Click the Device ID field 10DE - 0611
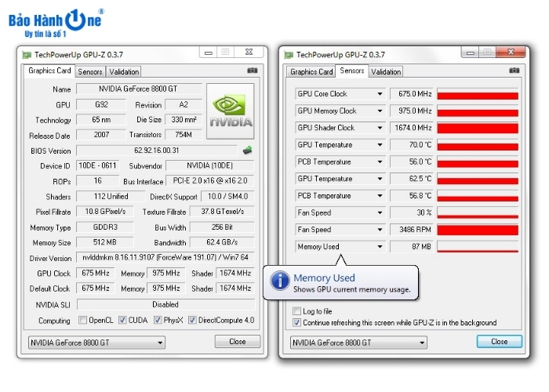The image size is (549, 392). click(x=98, y=165)
